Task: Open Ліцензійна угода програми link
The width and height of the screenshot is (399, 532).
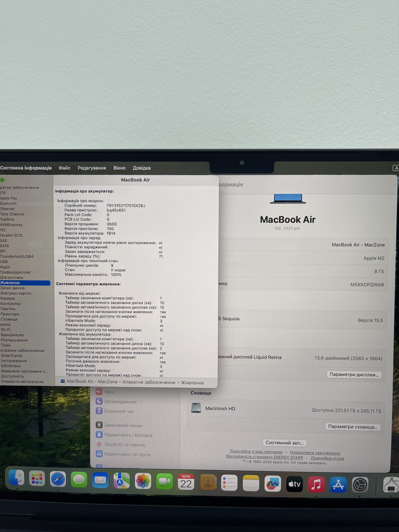Action: [256, 452]
